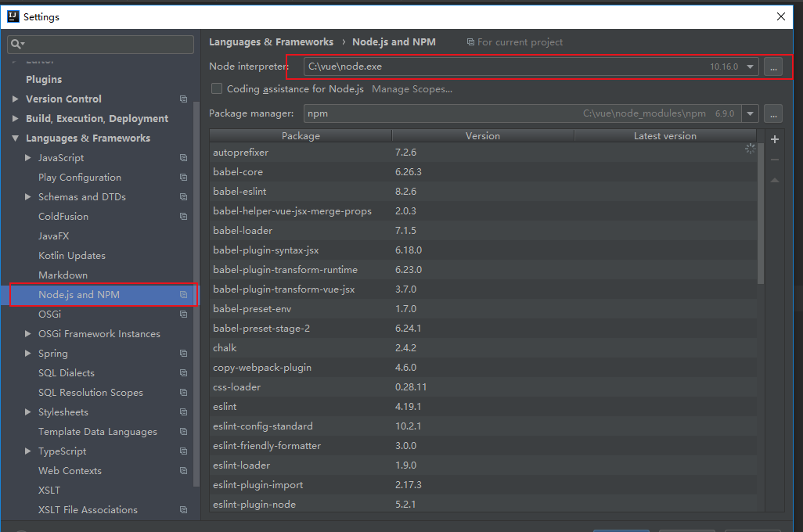Image resolution: width=803 pixels, height=532 pixels.
Task: Click project-level icon next to JavaScript
Action: pos(183,158)
